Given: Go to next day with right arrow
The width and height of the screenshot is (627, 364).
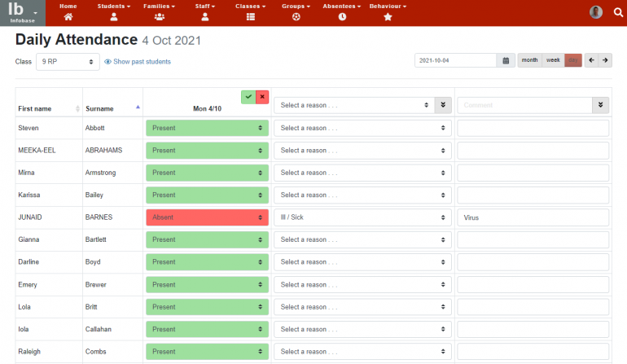Looking at the screenshot, I should coord(604,60).
